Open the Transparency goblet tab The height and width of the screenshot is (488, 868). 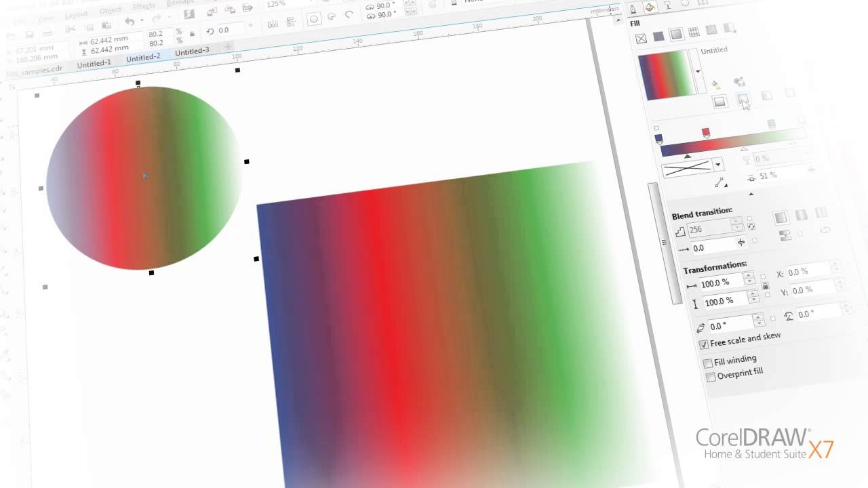tap(667, 5)
